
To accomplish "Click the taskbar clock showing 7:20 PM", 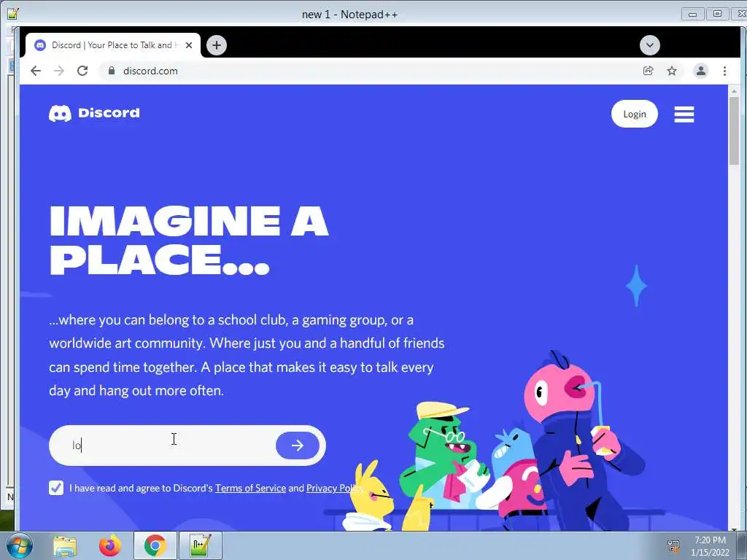I will pyautogui.click(x=711, y=546).
